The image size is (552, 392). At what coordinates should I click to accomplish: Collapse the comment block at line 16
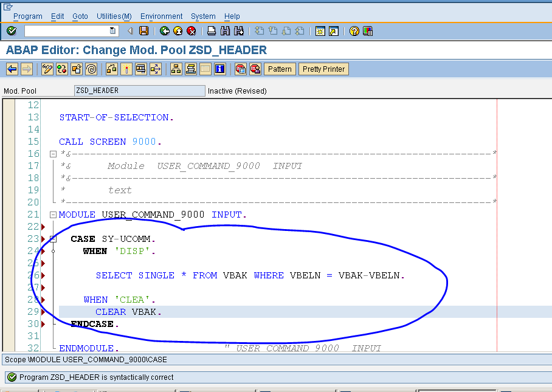(x=53, y=154)
